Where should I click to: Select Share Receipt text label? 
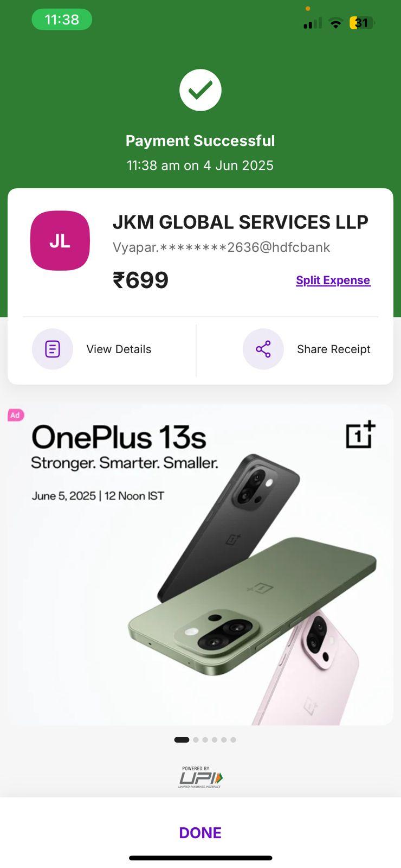tap(334, 349)
